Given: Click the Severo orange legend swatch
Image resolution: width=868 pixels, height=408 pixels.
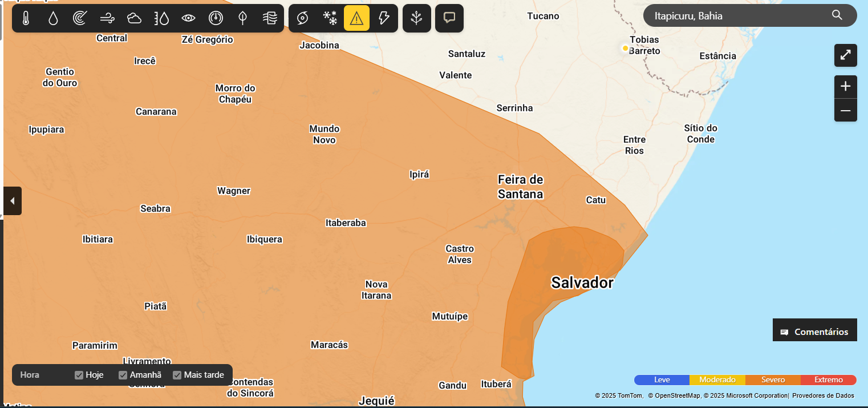Looking at the screenshot, I should click(x=773, y=380).
